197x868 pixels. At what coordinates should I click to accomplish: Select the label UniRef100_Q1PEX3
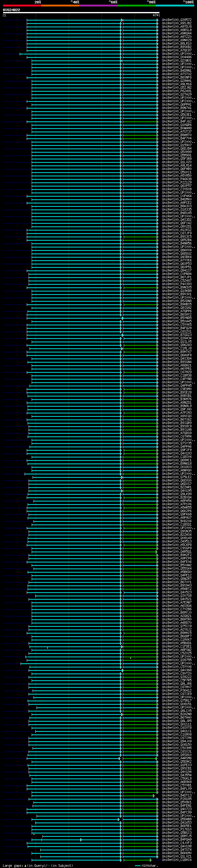177,765
